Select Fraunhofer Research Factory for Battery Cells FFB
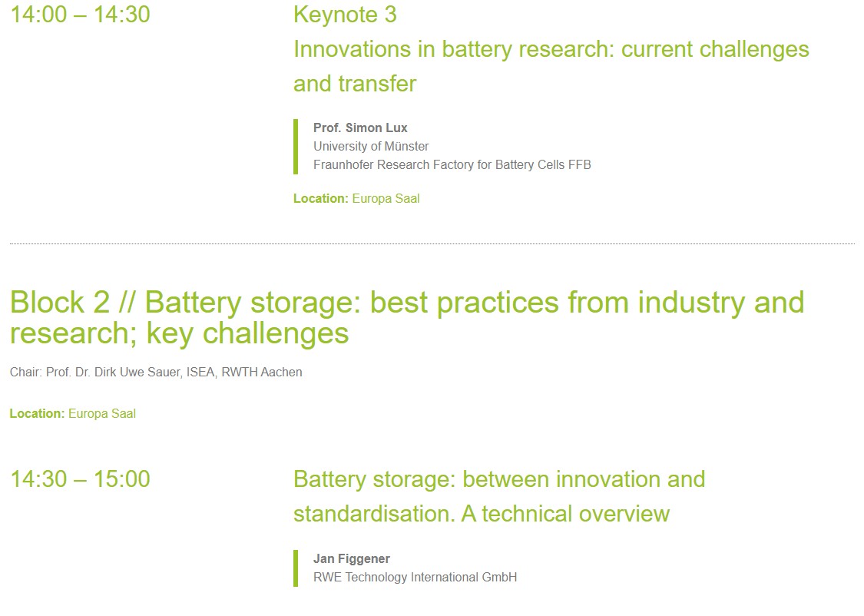 pyautogui.click(x=452, y=164)
